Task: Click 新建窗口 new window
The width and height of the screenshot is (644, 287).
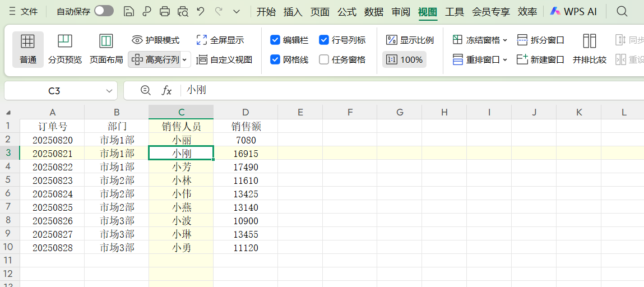Action: (540, 59)
